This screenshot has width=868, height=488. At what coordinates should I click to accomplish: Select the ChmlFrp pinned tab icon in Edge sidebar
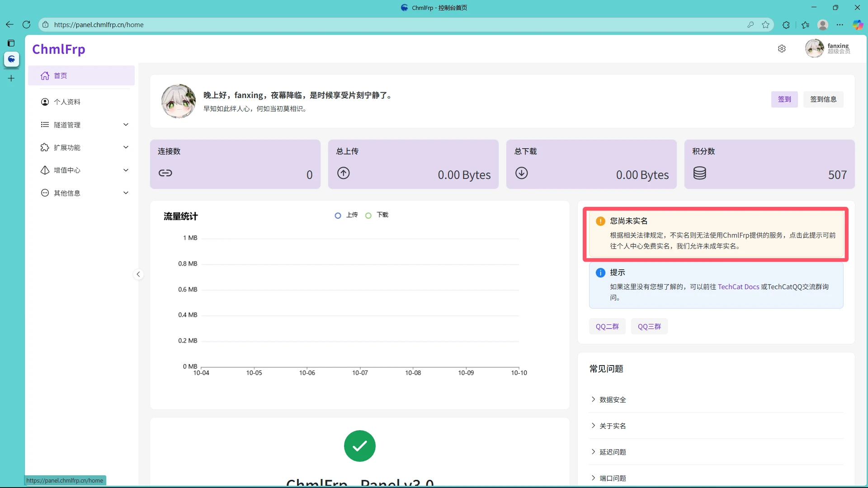point(11,59)
